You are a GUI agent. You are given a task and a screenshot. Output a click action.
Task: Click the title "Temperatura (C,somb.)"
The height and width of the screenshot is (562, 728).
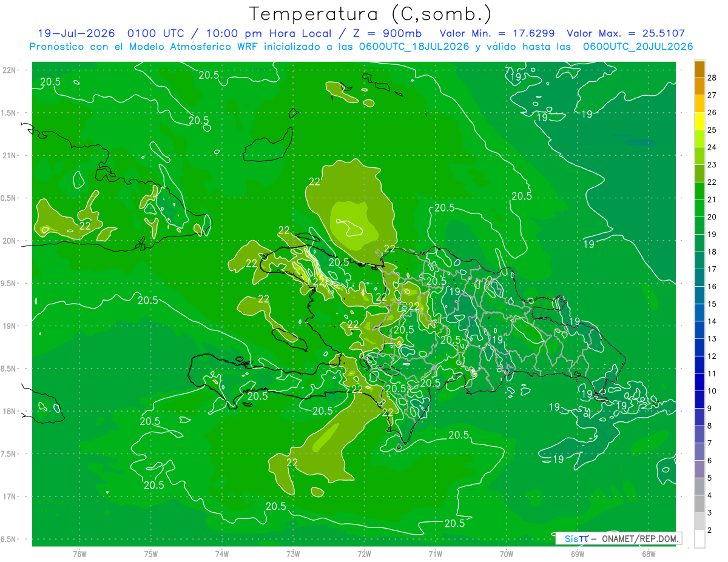click(x=371, y=14)
